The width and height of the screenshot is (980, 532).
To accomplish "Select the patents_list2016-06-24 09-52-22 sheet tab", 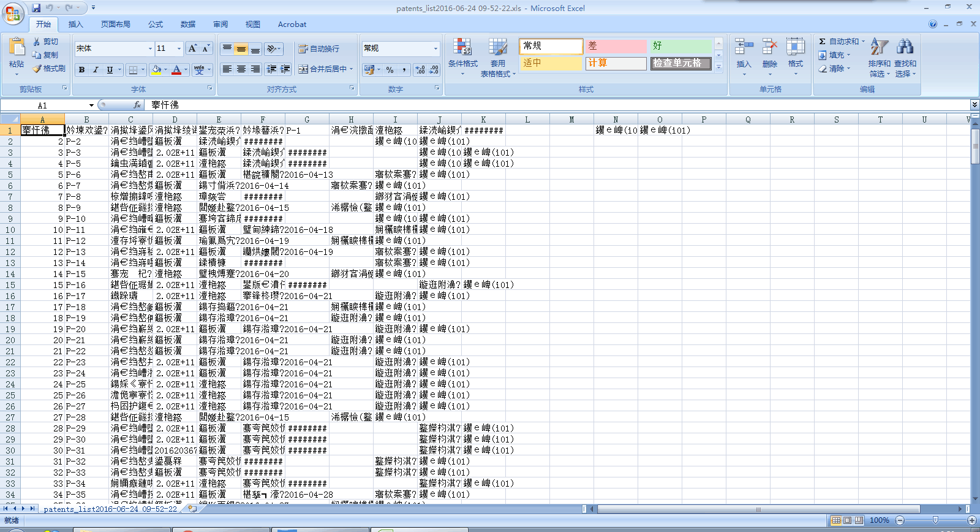I will (110, 509).
